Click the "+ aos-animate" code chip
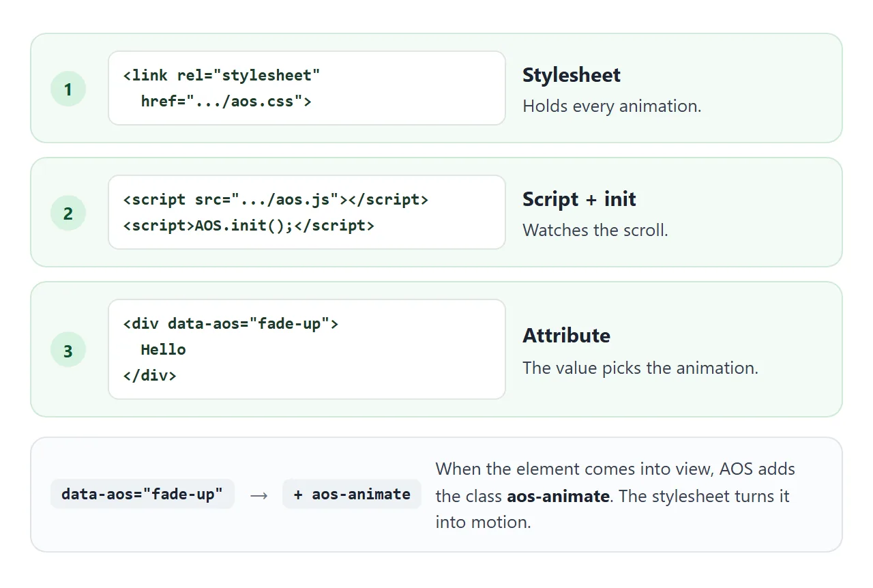This screenshot has width=873, height=588. (352, 494)
